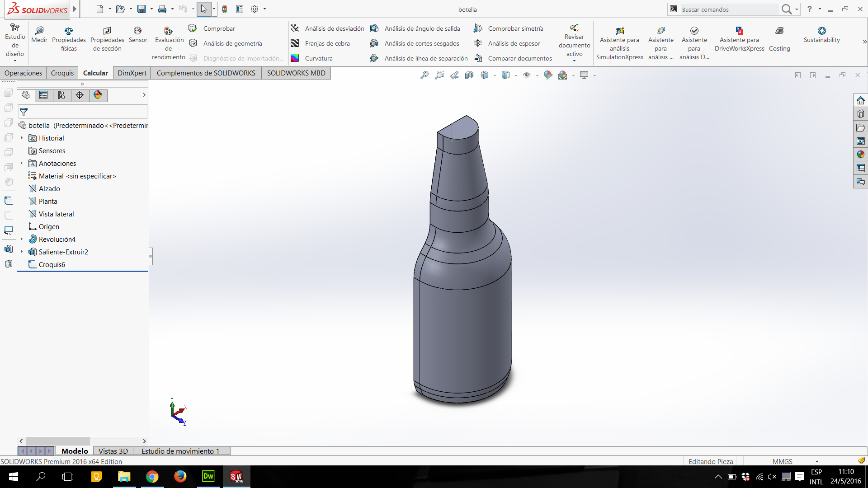Run the Comprobar check tool
The image size is (868, 488).
pyautogui.click(x=212, y=28)
